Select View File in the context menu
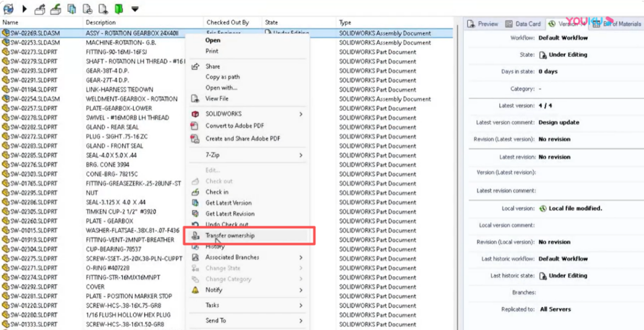The width and height of the screenshot is (644, 330). (217, 98)
